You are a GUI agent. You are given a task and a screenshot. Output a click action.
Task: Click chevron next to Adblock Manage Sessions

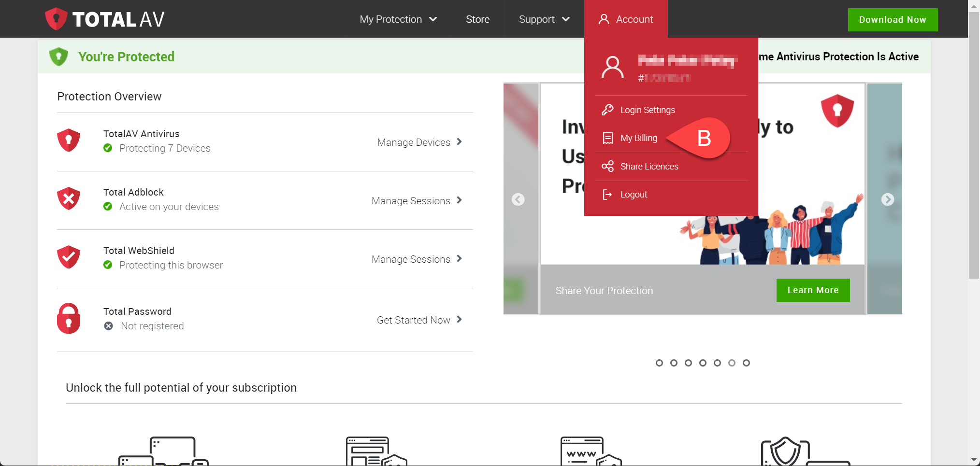coord(459,200)
